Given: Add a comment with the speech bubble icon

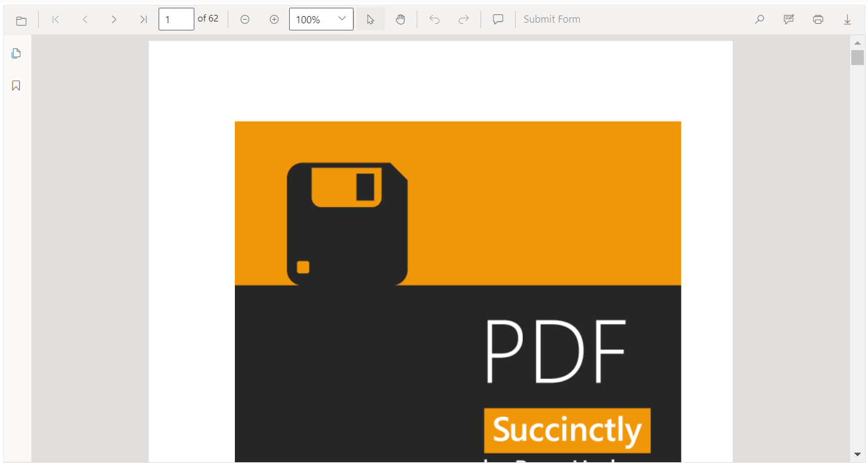Looking at the screenshot, I should pos(498,20).
